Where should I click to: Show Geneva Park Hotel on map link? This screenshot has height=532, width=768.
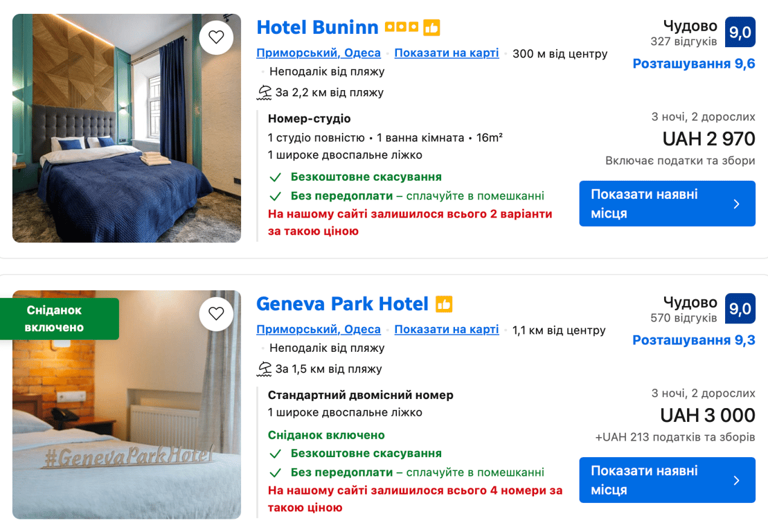pos(447,330)
